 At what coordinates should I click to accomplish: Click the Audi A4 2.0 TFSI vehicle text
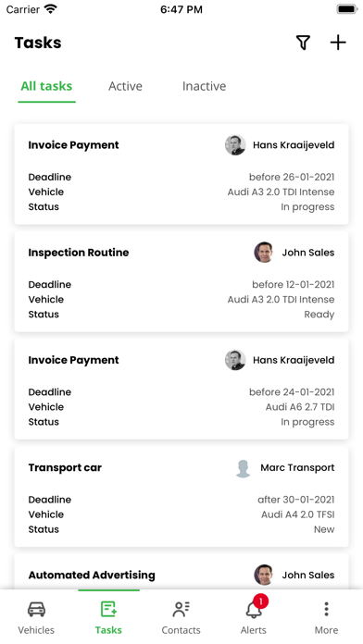[x=297, y=514]
